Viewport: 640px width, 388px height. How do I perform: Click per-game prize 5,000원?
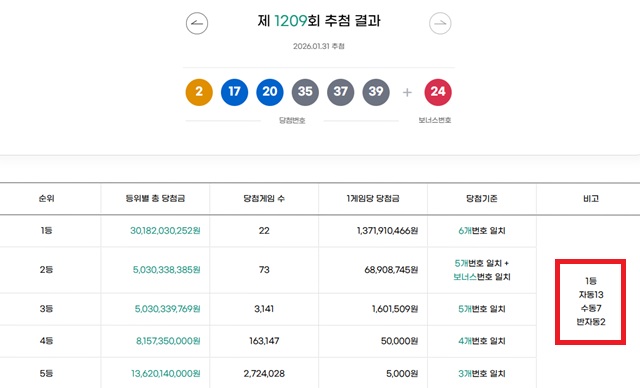pyautogui.click(x=402, y=373)
